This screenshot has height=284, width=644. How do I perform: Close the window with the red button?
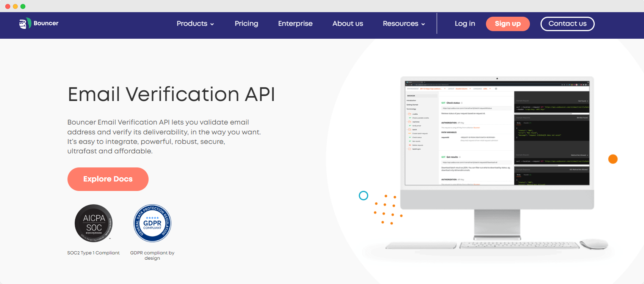click(x=8, y=6)
